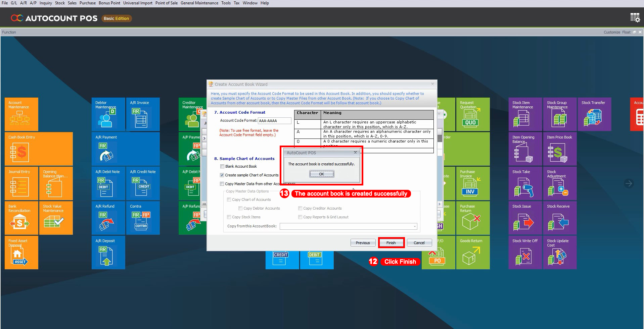The image size is (644, 329).
Task: Tick Copy Reports & Grid Layout checkbox
Action: tap(300, 217)
